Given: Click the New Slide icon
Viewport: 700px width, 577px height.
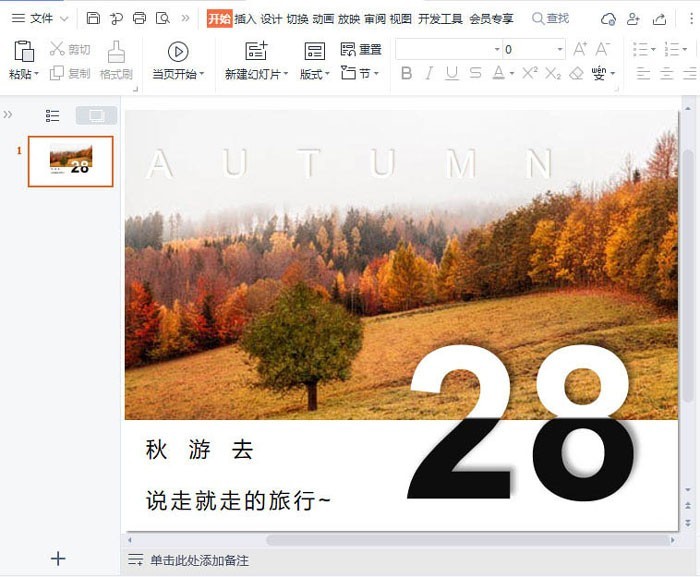Looking at the screenshot, I should click(x=256, y=51).
